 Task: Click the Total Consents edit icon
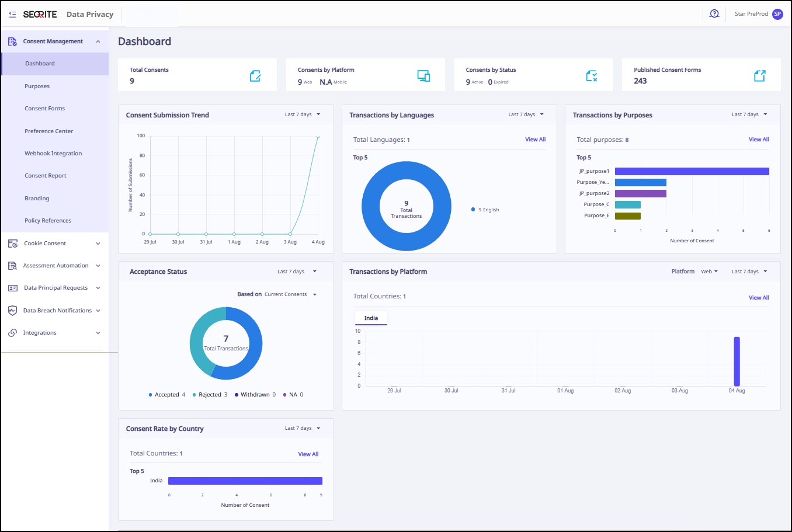coord(255,76)
